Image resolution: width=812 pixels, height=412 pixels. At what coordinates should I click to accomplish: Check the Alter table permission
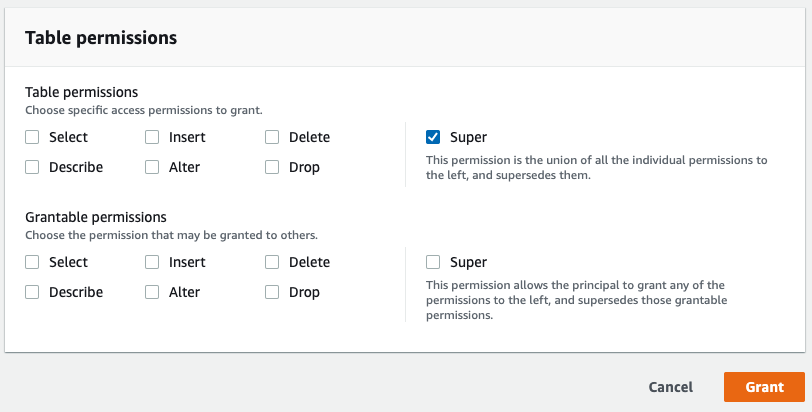[x=152, y=167]
